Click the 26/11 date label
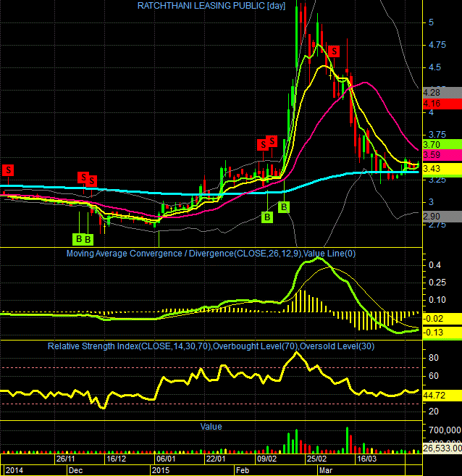 65,459
